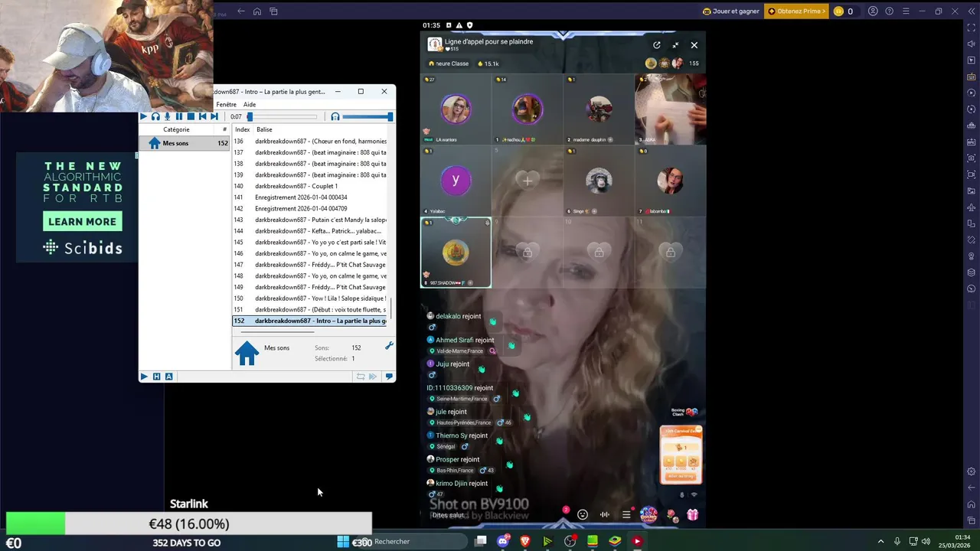Open speech bubble icon in soundboard footer
The width and height of the screenshot is (980, 551).
(389, 377)
